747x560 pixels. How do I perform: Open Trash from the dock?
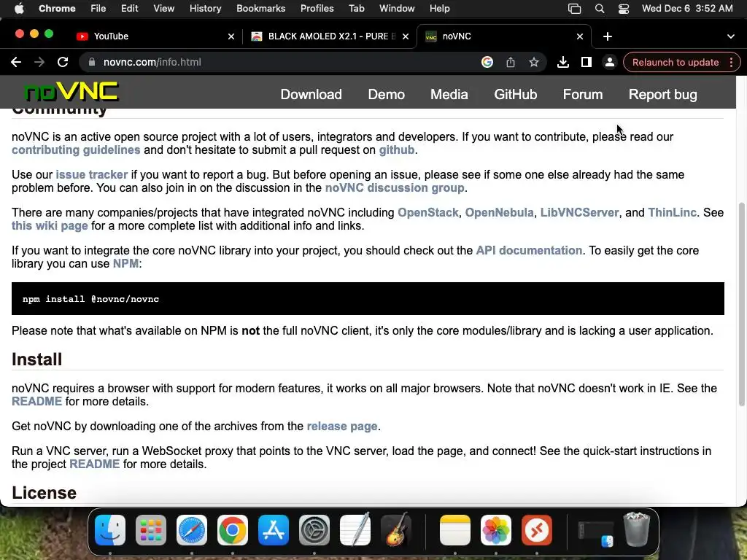pos(636,529)
